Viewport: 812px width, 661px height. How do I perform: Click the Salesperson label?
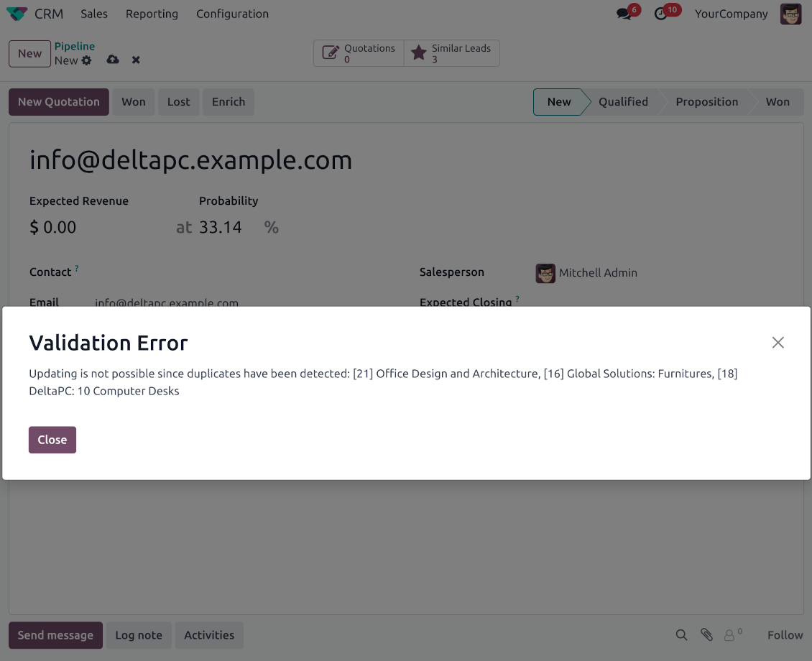point(451,272)
